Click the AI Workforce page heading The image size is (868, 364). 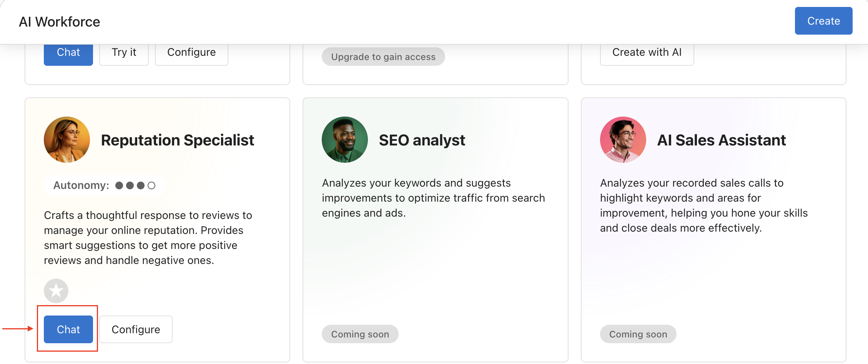(x=60, y=22)
